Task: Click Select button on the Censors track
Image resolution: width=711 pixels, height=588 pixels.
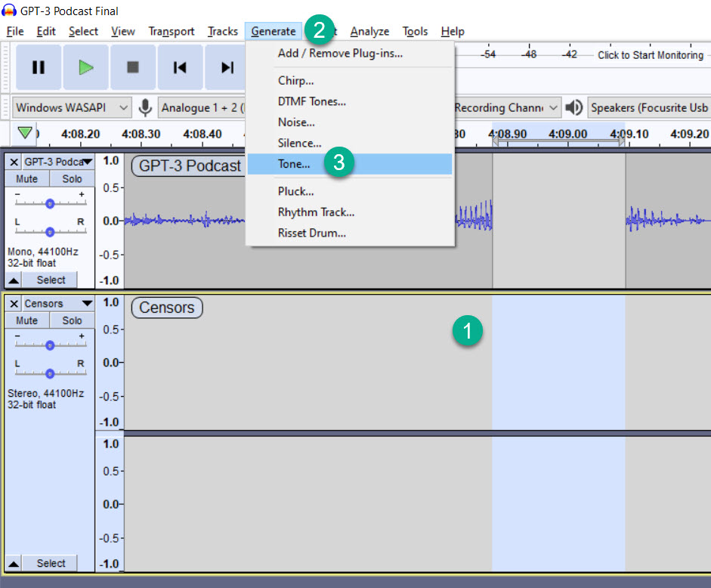Action: tap(51, 563)
